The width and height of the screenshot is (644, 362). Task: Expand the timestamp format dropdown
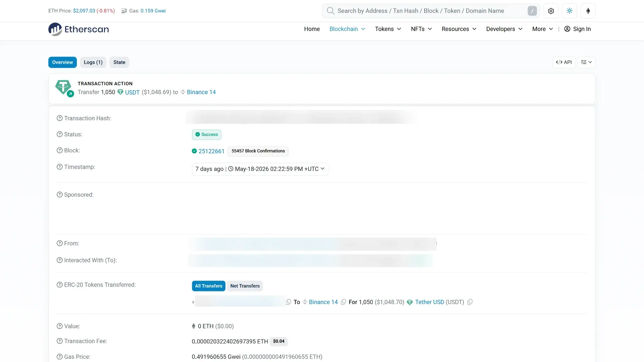tap(322, 169)
